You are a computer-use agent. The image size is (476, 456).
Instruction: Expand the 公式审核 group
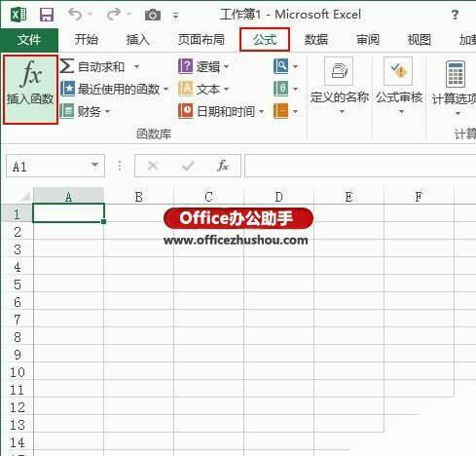(x=399, y=87)
